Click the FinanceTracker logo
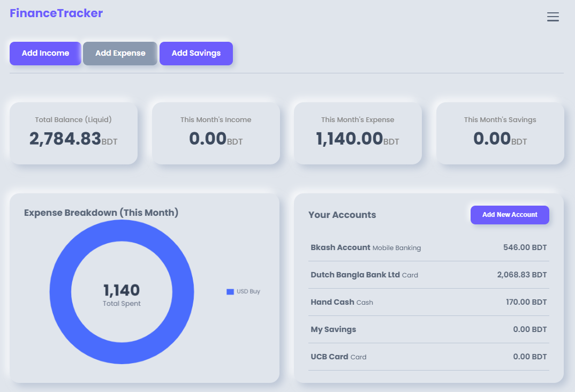Image resolution: width=575 pixels, height=392 pixels. [x=56, y=13]
